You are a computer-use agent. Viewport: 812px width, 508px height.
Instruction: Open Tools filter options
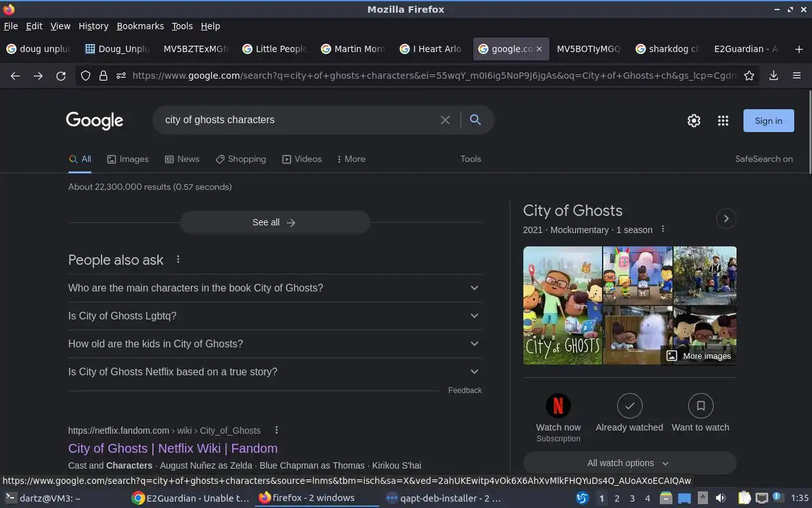(x=471, y=159)
